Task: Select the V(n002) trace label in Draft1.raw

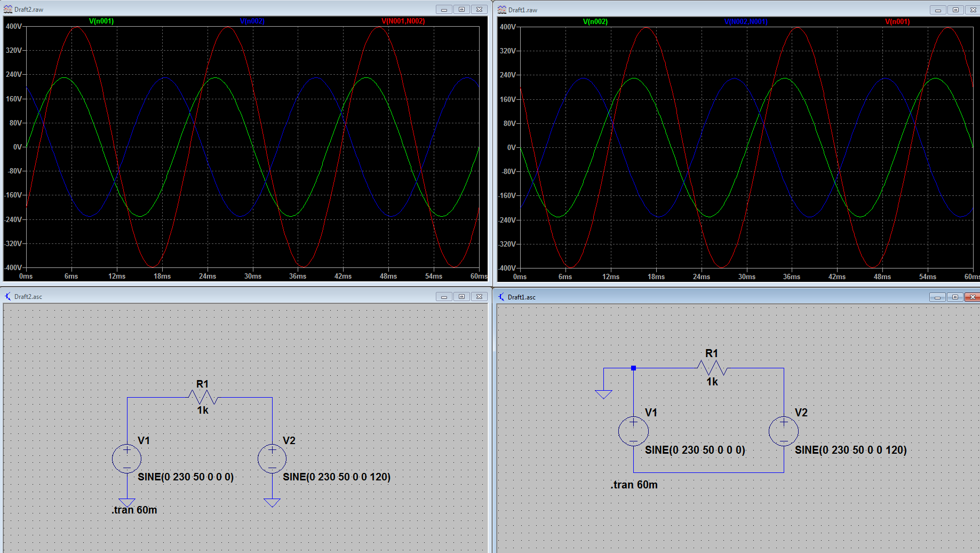Action: [595, 22]
